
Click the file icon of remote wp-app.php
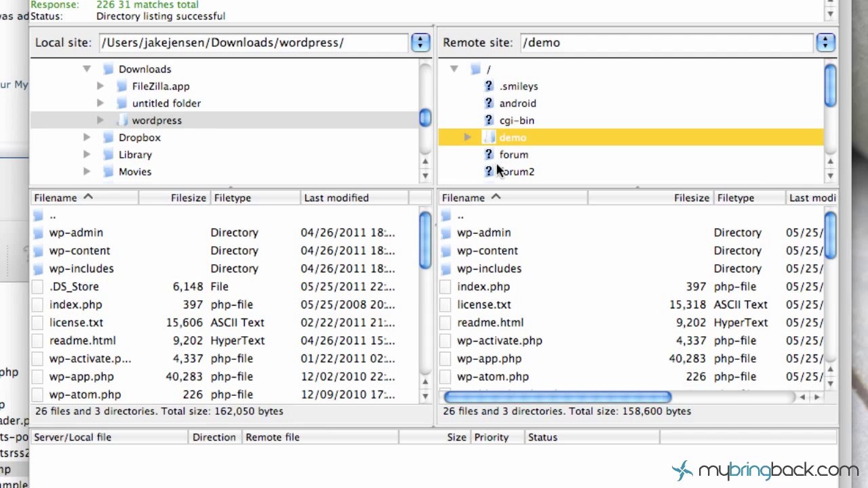[x=446, y=359]
